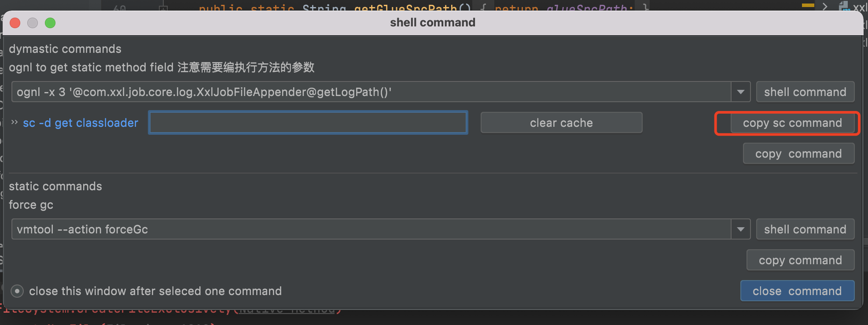Click the double-chevron icon beside sc -d link
This screenshot has height=325, width=868.
click(15, 122)
